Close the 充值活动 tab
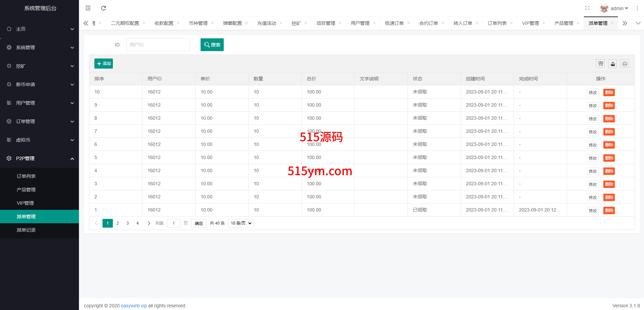This screenshot has width=644, height=310. [x=281, y=23]
